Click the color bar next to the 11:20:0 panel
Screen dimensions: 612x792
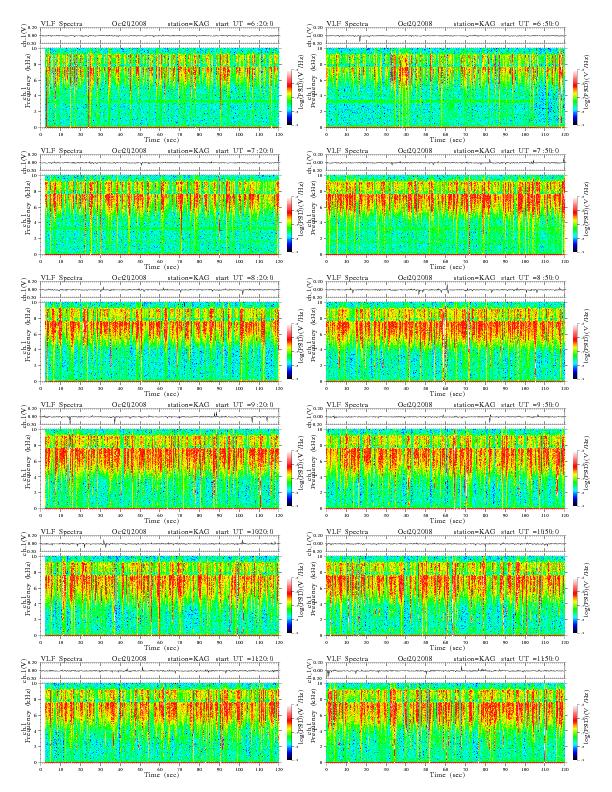pos(289,732)
